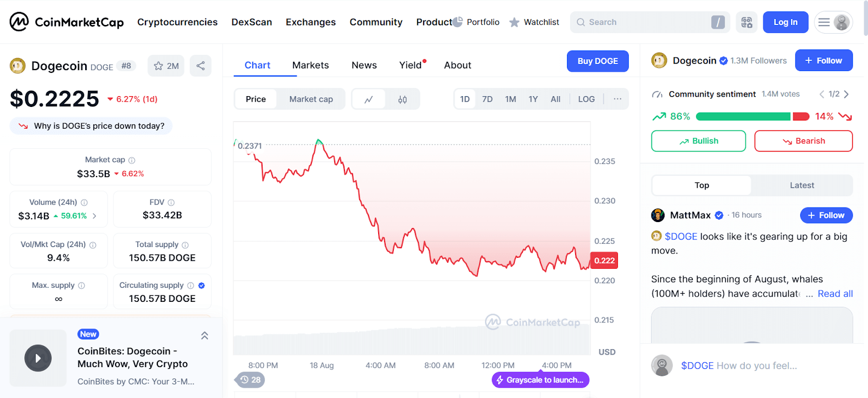Open chart more options ellipsis
The image size is (868, 398).
click(x=617, y=99)
